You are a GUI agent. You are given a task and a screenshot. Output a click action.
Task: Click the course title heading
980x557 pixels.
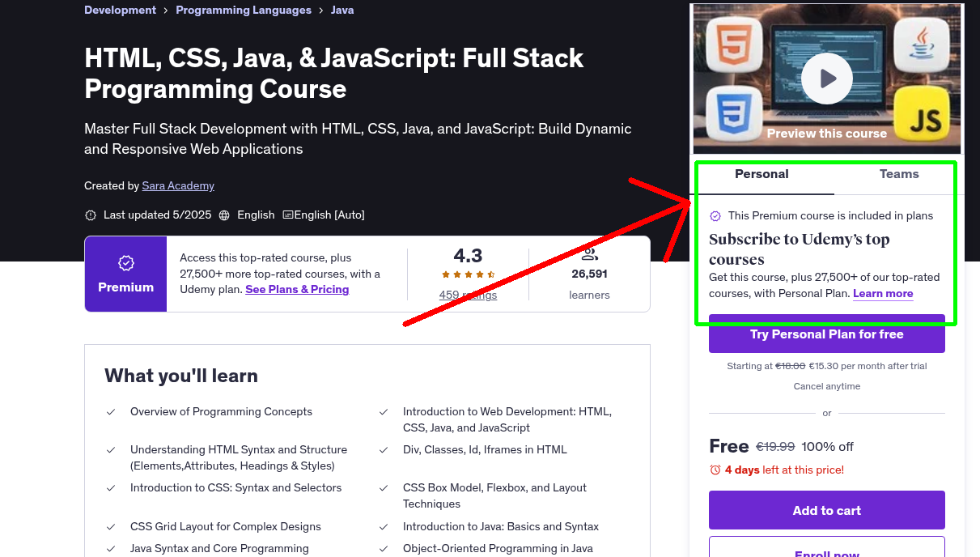click(x=334, y=73)
